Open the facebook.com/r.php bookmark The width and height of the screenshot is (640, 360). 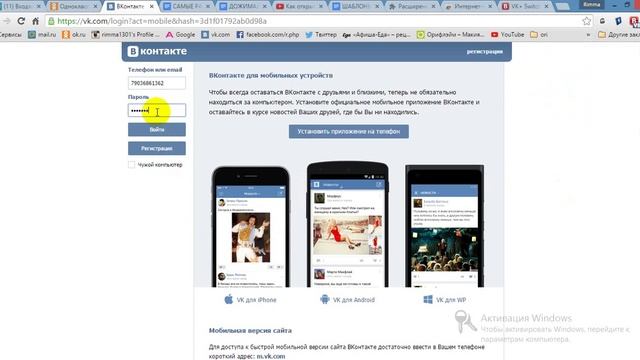(x=268, y=35)
